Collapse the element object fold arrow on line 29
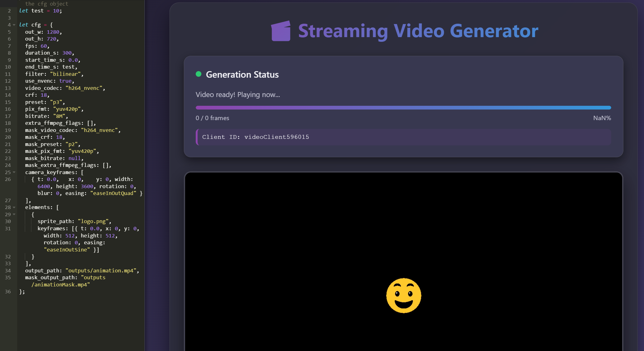This screenshot has height=351, width=644. [14, 214]
